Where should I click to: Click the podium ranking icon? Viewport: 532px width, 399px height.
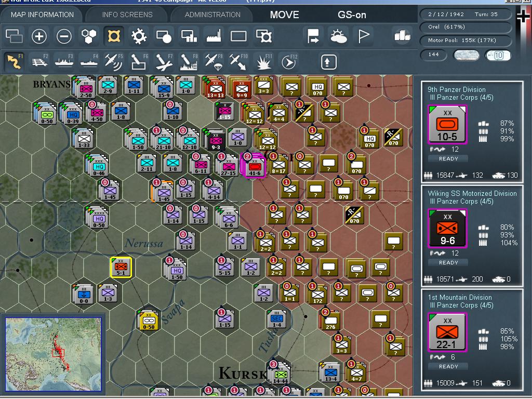[402, 36]
